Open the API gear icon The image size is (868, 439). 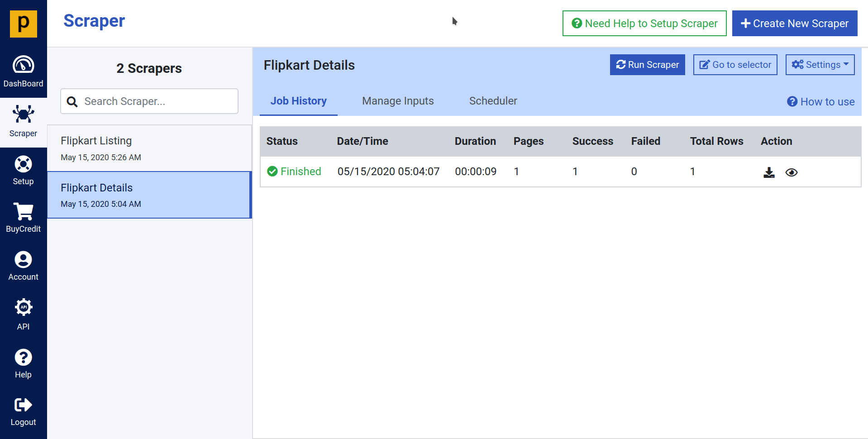(x=23, y=308)
